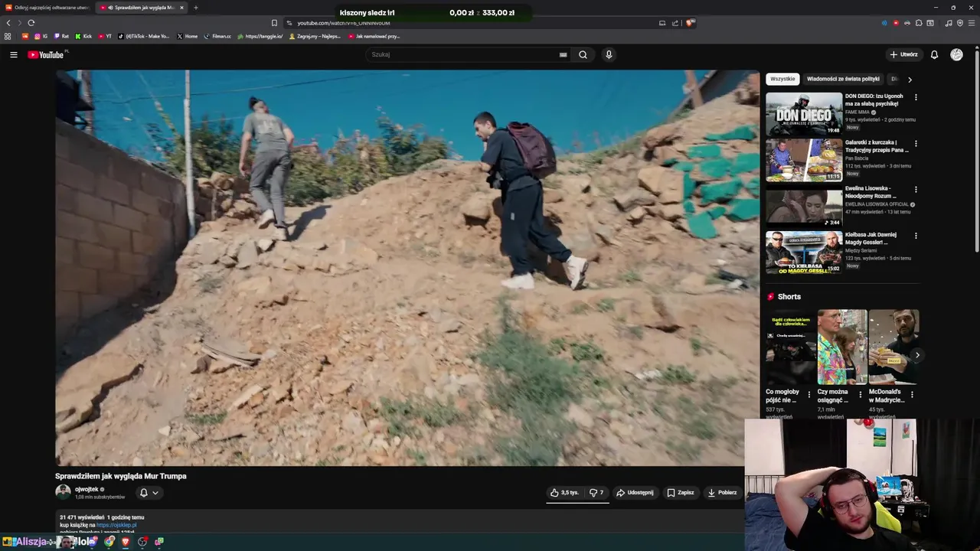Open the site settings icon in address bar

pyautogui.click(x=289, y=23)
